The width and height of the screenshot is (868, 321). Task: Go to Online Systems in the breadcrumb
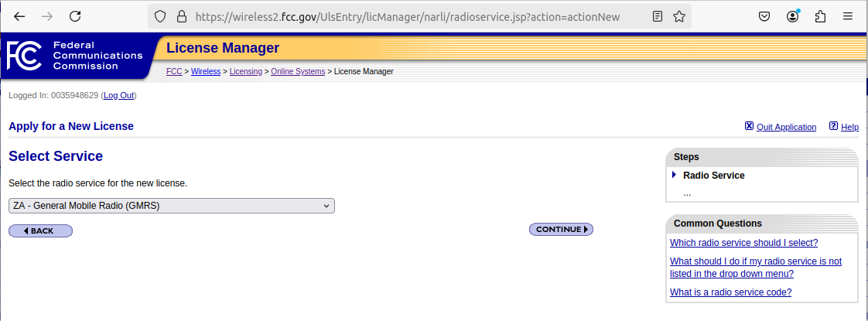298,72
